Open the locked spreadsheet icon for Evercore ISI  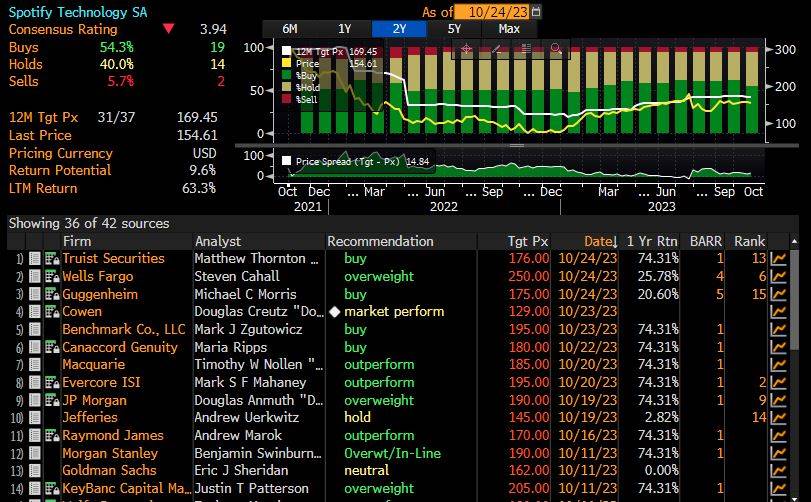(52, 383)
